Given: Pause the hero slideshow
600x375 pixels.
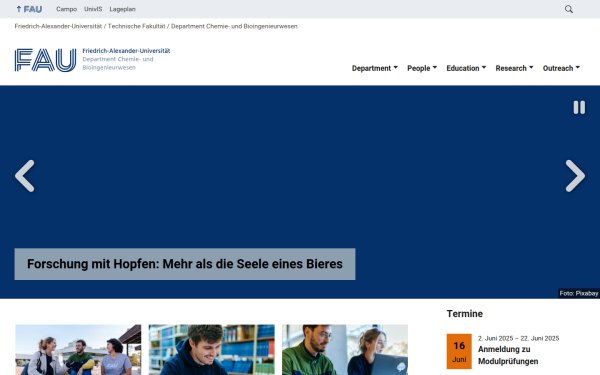Looking at the screenshot, I should pyautogui.click(x=579, y=107).
